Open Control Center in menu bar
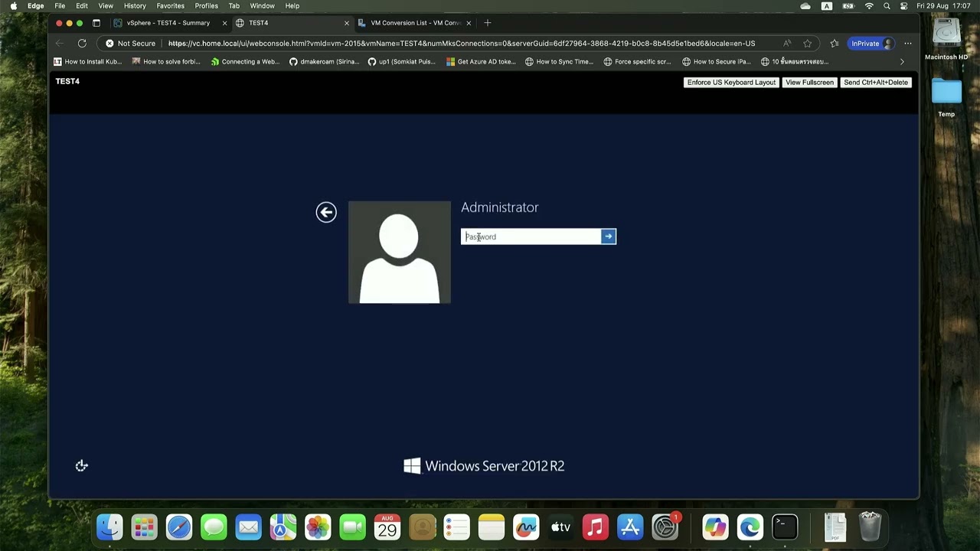This screenshot has width=980, height=551. (x=904, y=6)
